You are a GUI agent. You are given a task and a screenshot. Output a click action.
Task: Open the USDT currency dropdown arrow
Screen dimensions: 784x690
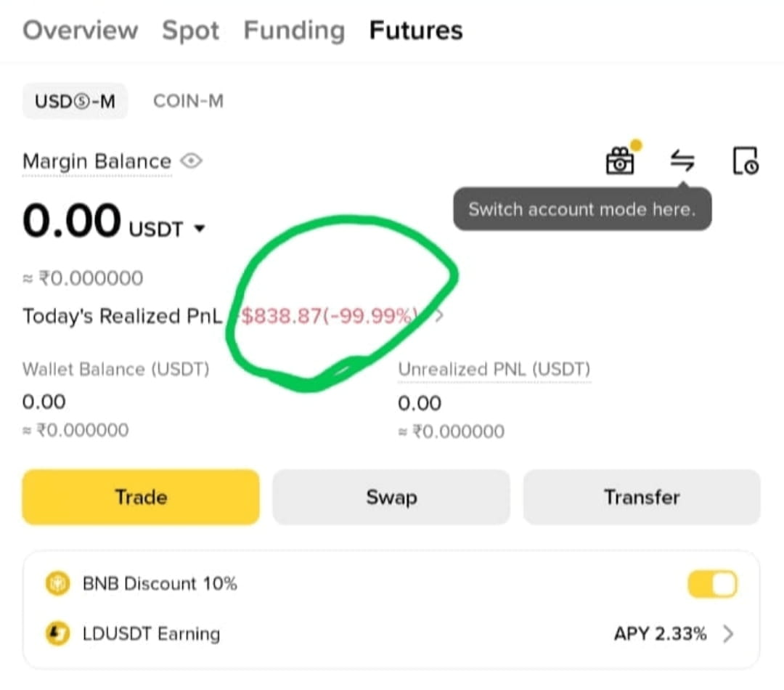(x=200, y=230)
